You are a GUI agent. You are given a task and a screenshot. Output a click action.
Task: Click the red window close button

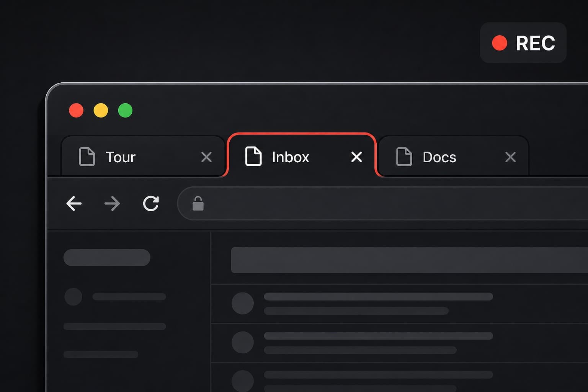tap(76, 111)
